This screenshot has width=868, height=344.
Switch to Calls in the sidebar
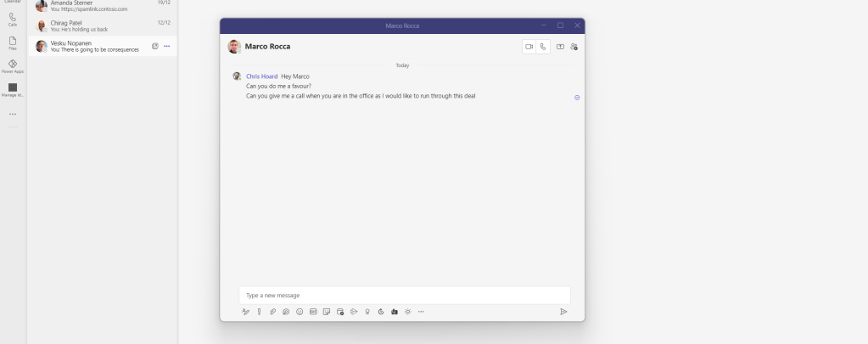12,19
